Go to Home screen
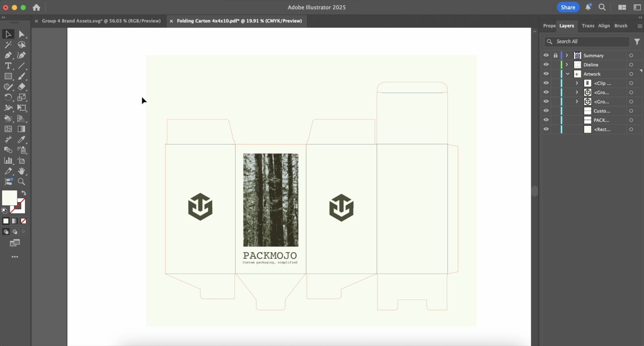Screen dimensions: 644x346 (36, 7)
